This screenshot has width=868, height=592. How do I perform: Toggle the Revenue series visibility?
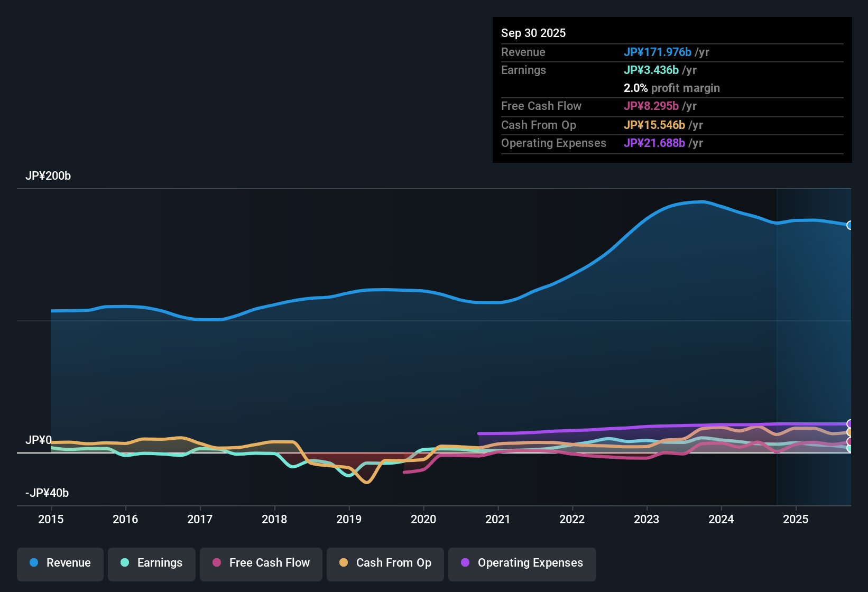pos(60,563)
